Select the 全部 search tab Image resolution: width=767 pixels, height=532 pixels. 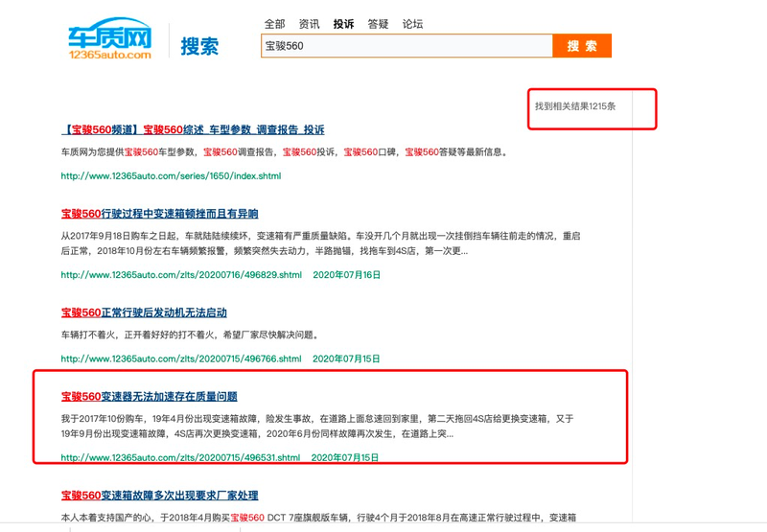click(274, 24)
